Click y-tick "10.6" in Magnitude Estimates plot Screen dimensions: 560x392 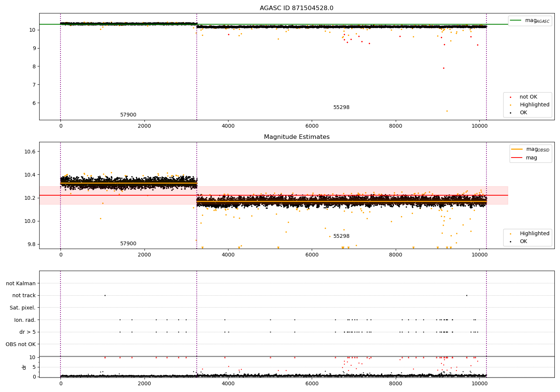pos(30,152)
